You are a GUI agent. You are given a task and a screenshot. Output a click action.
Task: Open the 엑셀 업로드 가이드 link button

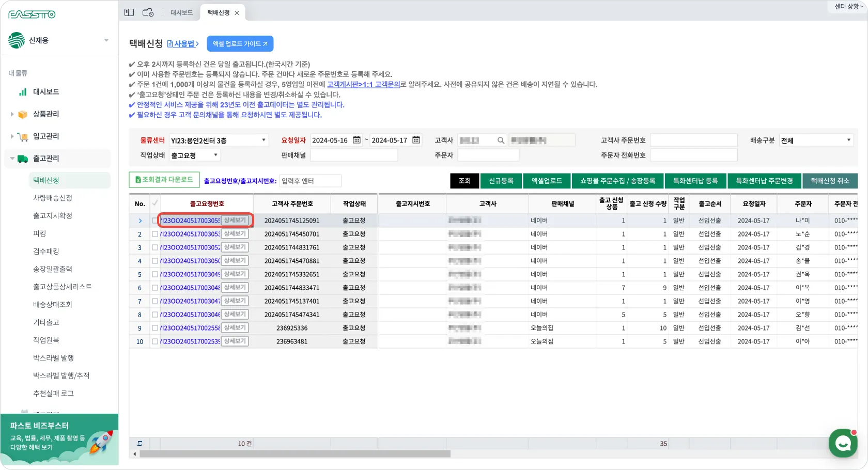[240, 44]
